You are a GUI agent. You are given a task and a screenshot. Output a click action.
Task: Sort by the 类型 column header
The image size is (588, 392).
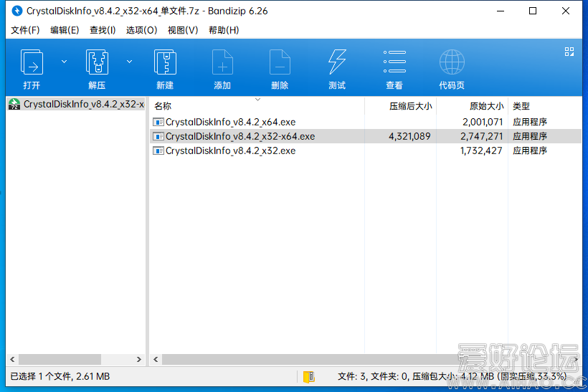pos(544,107)
